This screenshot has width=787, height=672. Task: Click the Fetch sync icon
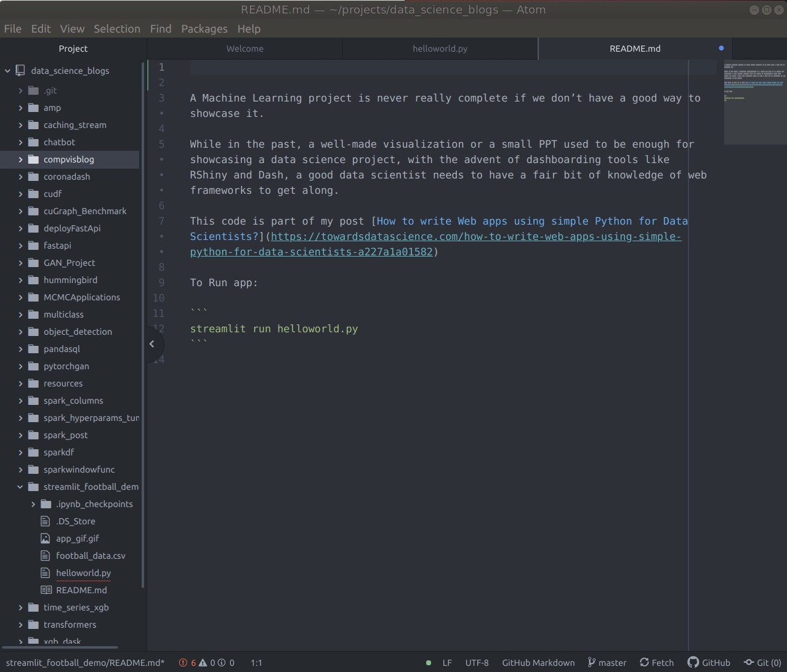click(x=644, y=663)
